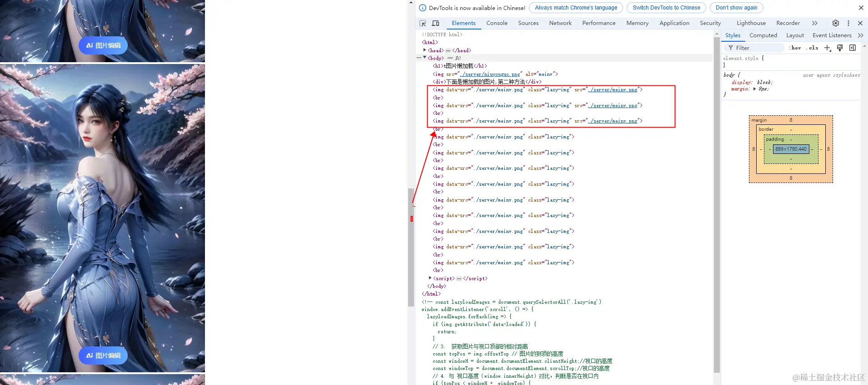This screenshot has height=385, width=868.
Task: Click the info icon in the language notice
Action: pyautogui.click(x=423, y=8)
